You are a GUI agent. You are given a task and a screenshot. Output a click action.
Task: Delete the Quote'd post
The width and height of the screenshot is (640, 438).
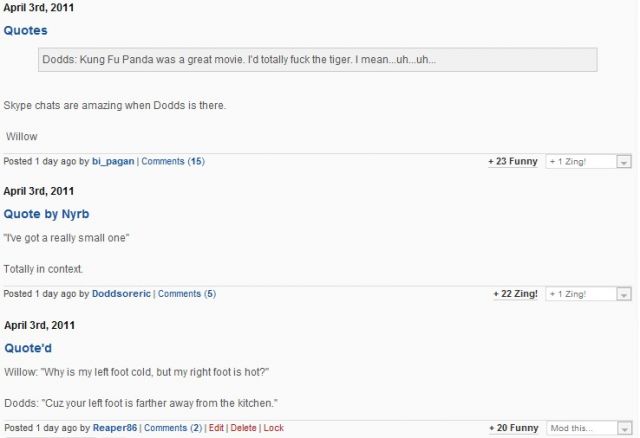(x=243, y=428)
